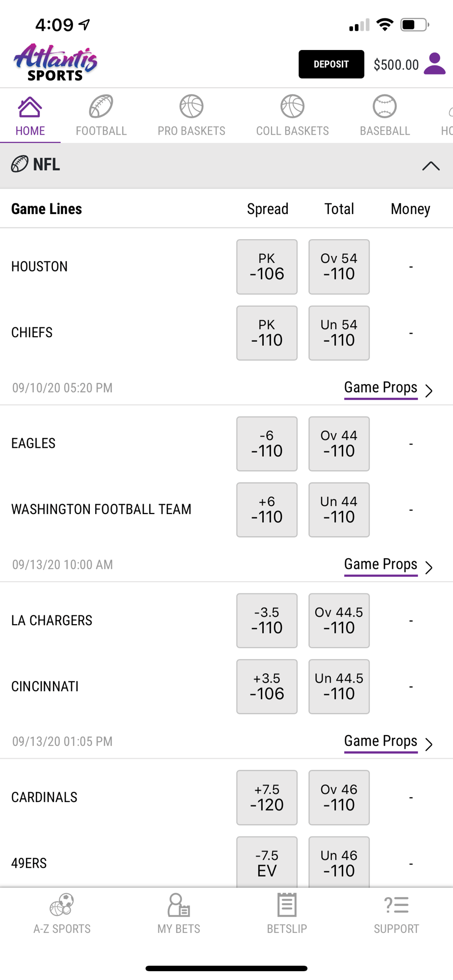Open Game Props for Eagles vs Washington
453x980 pixels.
[x=388, y=565]
